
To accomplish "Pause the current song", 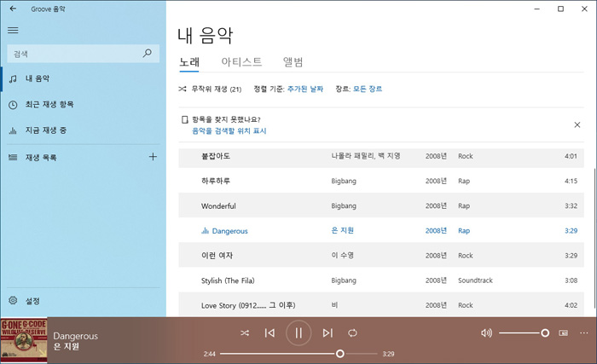I will coord(298,333).
